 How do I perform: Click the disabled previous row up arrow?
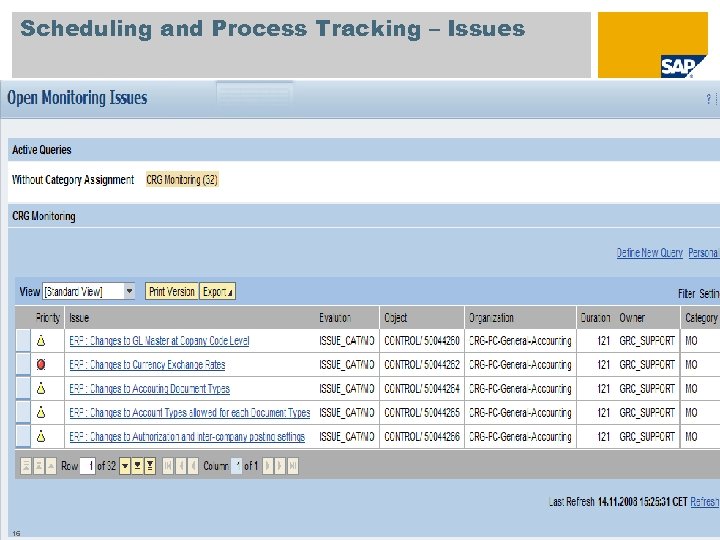(51, 466)
